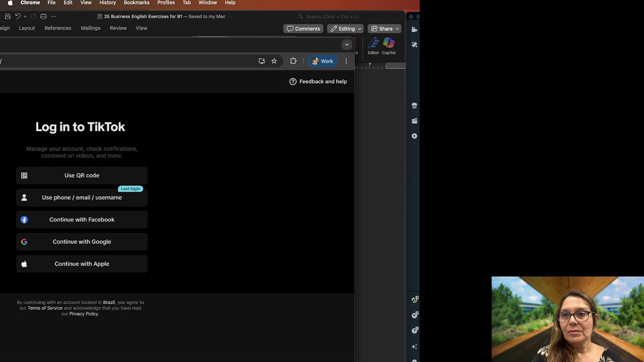The height and width of the screenshot is (362, 644).
Task: Click the Word document title dropdown
Action: click(x=228, y=17)
